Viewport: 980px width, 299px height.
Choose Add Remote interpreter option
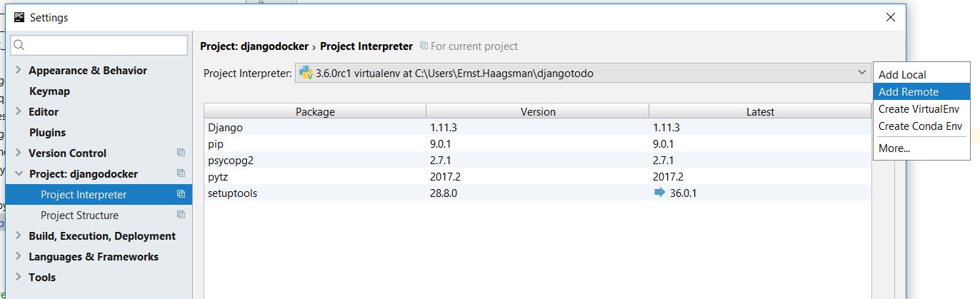[921, 91]
